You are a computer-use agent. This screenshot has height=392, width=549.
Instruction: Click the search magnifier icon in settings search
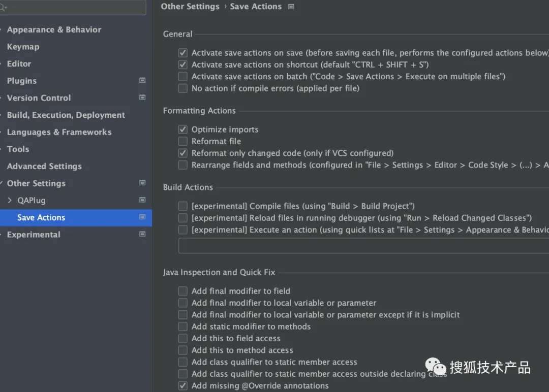coord(4,8)
